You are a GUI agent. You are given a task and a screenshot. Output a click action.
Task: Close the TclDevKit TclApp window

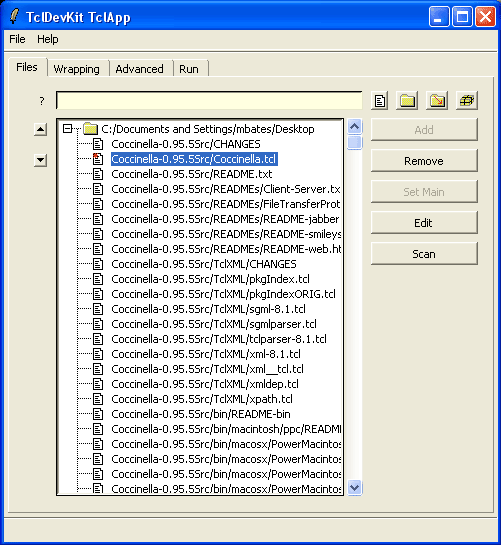[485, 16]
